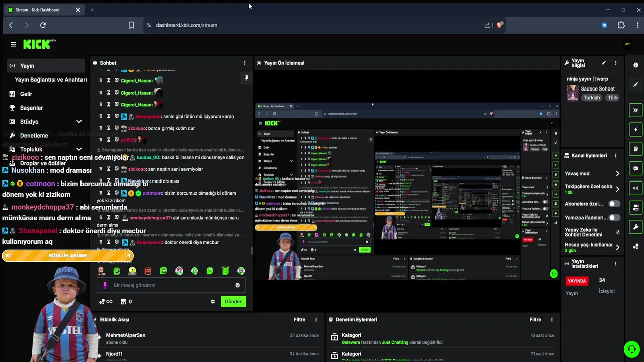Image resolution: width=644 pixels, height=362 pixels.
Task: Open Sohbet panel three-dot menu
Action: click(245, 63)
